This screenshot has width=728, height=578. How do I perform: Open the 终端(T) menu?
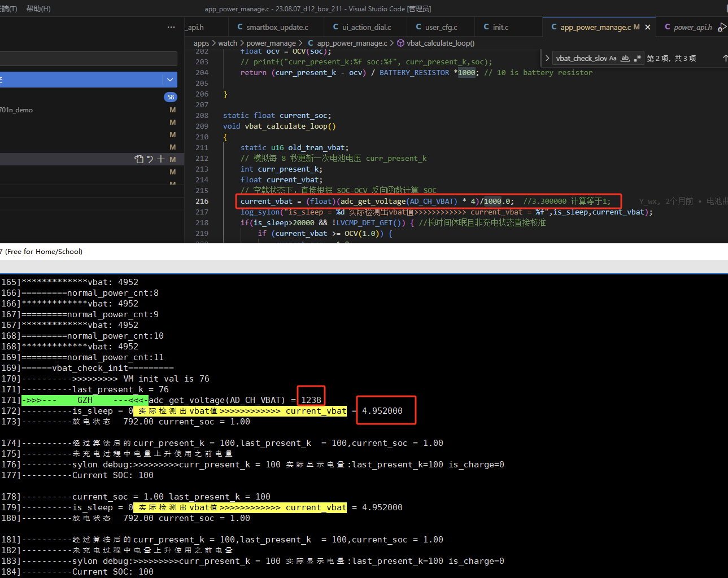8,8
